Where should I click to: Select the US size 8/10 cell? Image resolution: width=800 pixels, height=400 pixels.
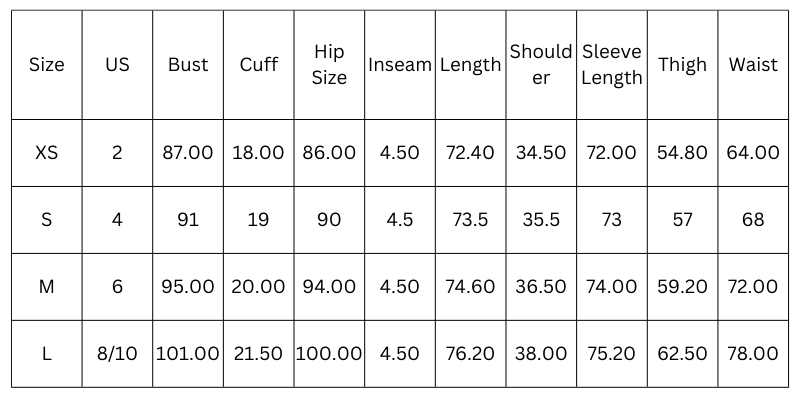point(117,354)
